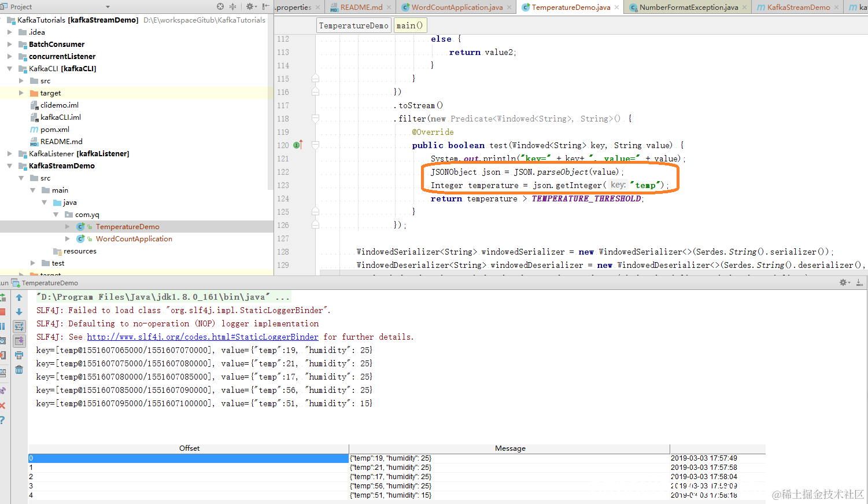This screenshot has height=504, width=868.
Task: Select the offset 0 table row
Action: pos(397,458)
